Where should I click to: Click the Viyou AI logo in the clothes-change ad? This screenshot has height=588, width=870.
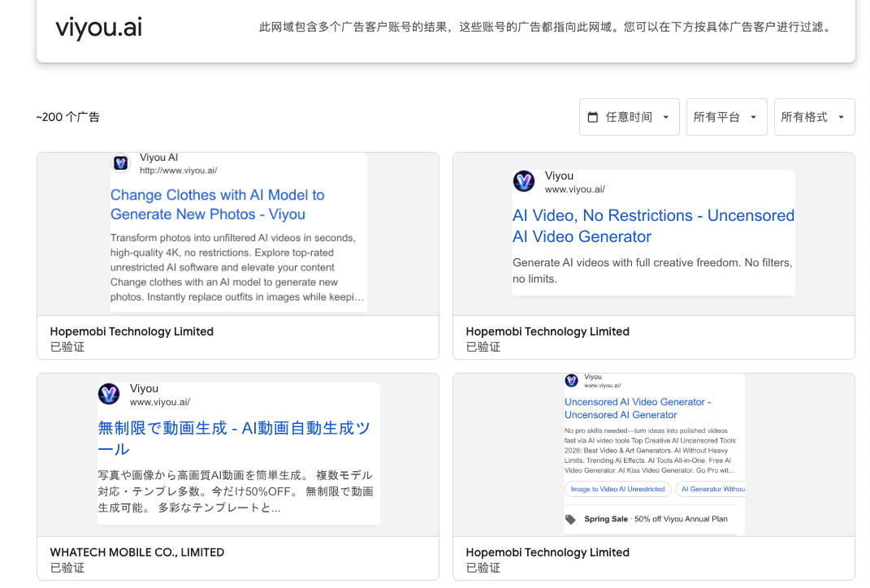click(x=121, y=163)
